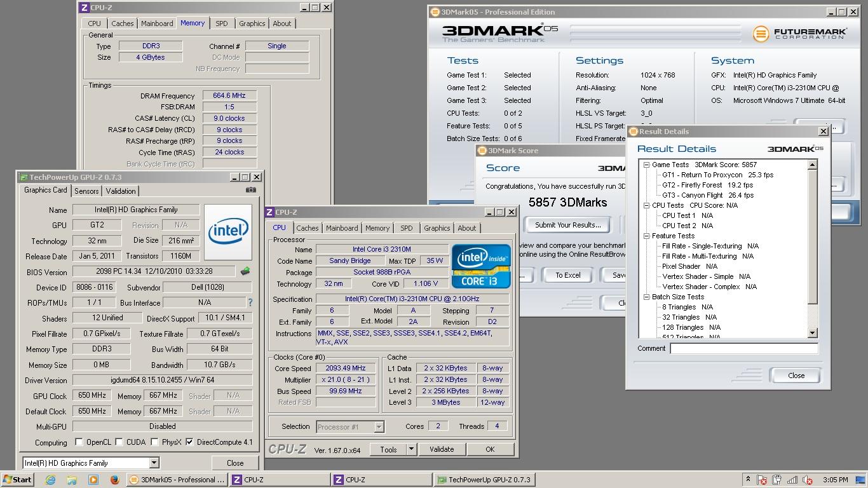The image size is (868, 488).
Task: Switch to the Sensors tab in GPU-Z
Action: pyautogui.click(x=86, y=191)
